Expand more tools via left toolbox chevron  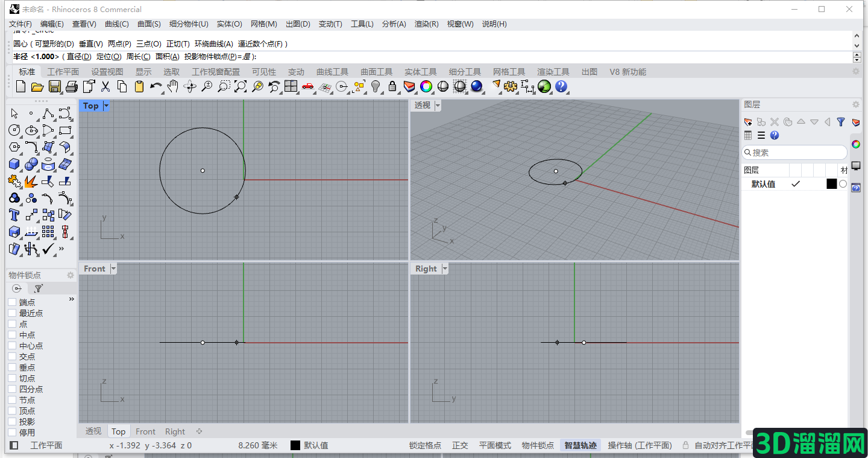[61, 249]
